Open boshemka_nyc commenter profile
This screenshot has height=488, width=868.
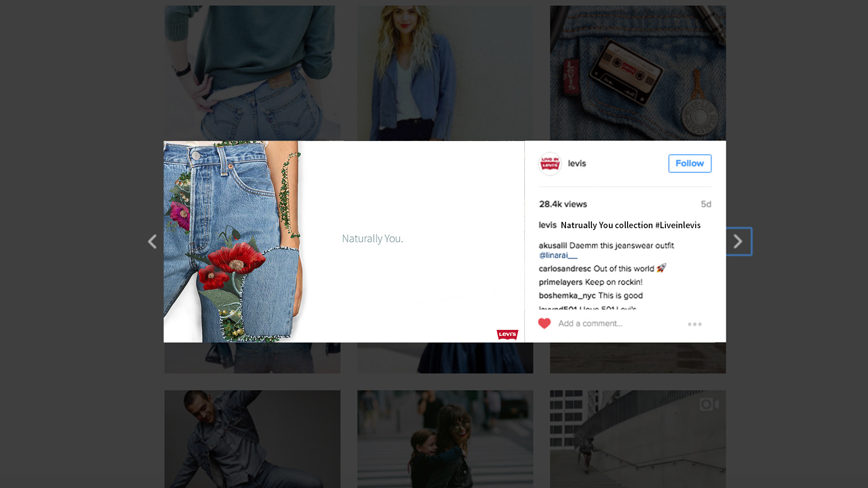tap(567, 296)
